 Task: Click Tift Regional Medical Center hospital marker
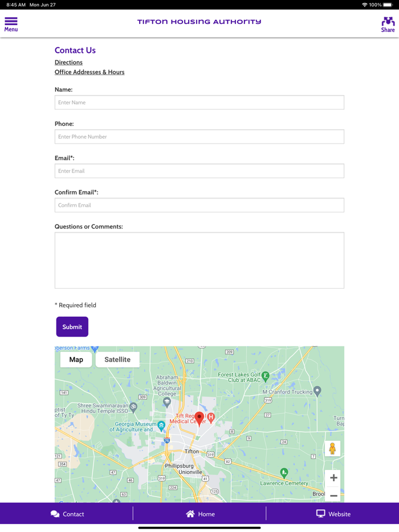[x=211, y=418]
